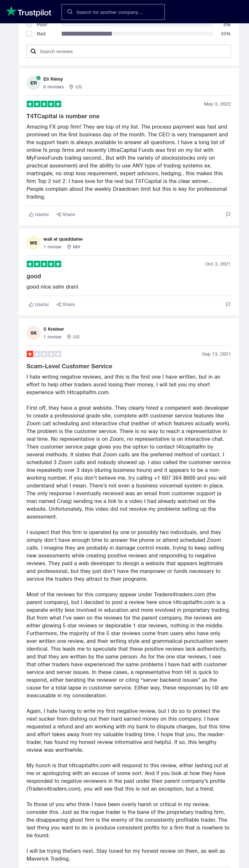Share Eli Rémy's review

coord(66,214)
